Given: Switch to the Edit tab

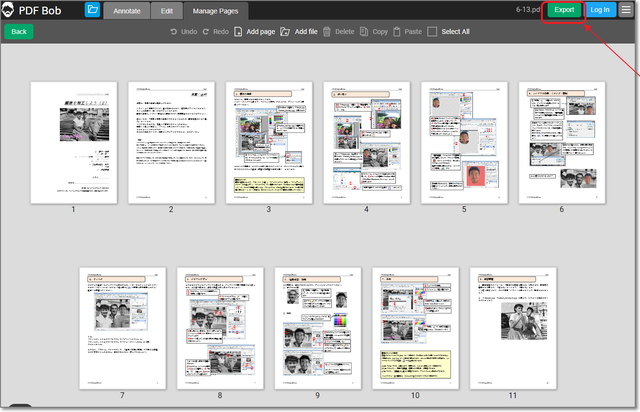Looking at the screenshot, I should (166, 11).
